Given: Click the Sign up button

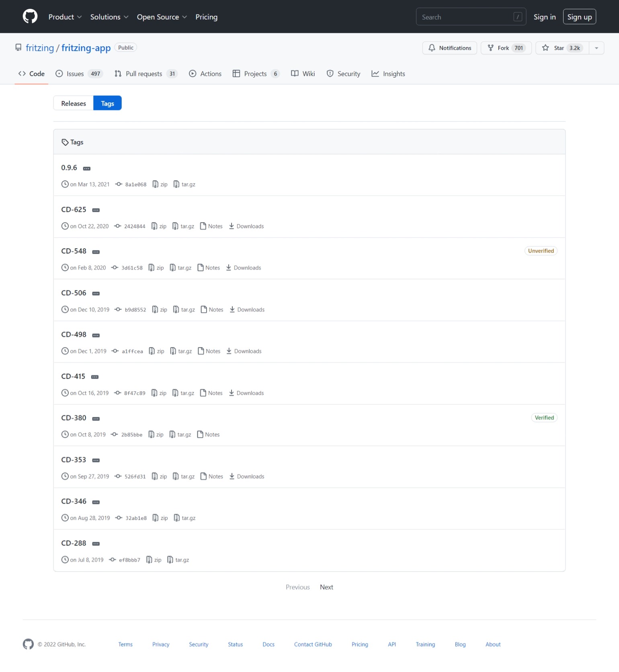Looking at the screenshot, I should (x=579, y=17).
